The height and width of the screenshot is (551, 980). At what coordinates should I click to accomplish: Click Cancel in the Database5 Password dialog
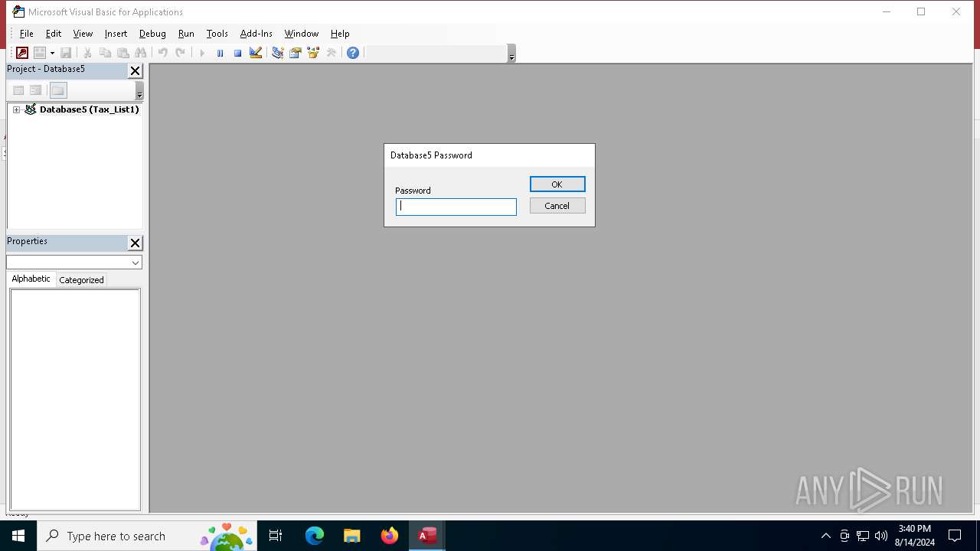[x=557, y=206]
